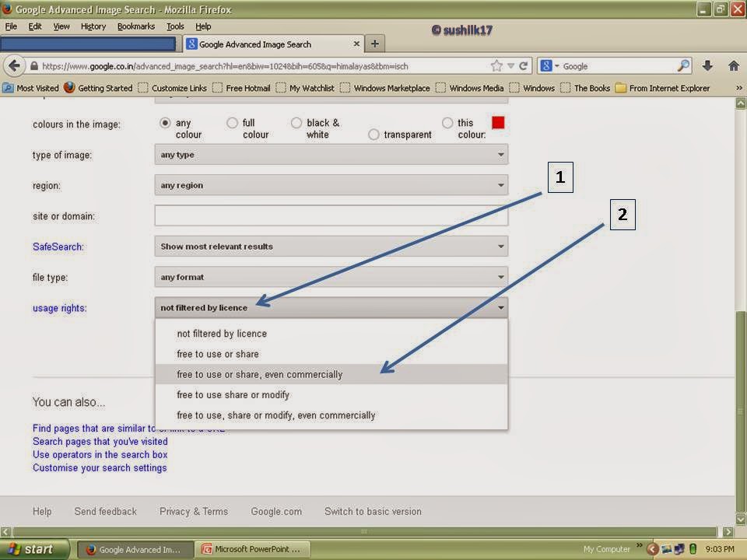Expand the file type dropdown

[x=331, y=277]
